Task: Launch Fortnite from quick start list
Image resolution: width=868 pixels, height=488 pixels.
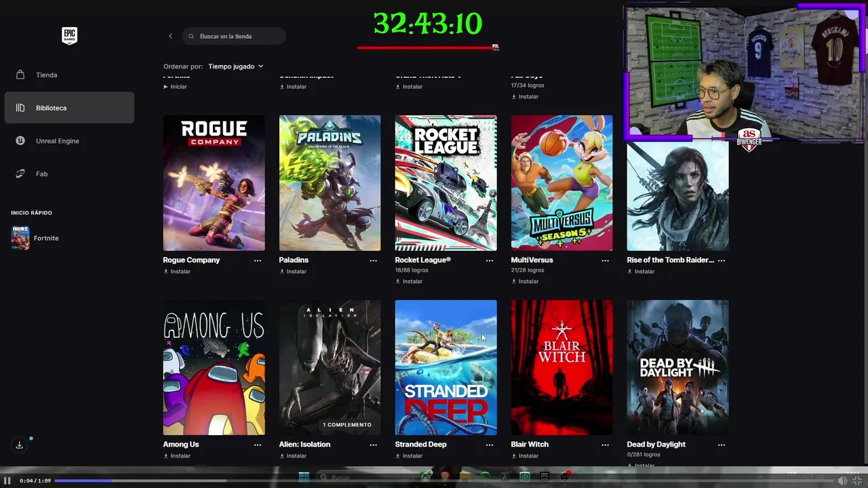Action: tap(35, 238)
